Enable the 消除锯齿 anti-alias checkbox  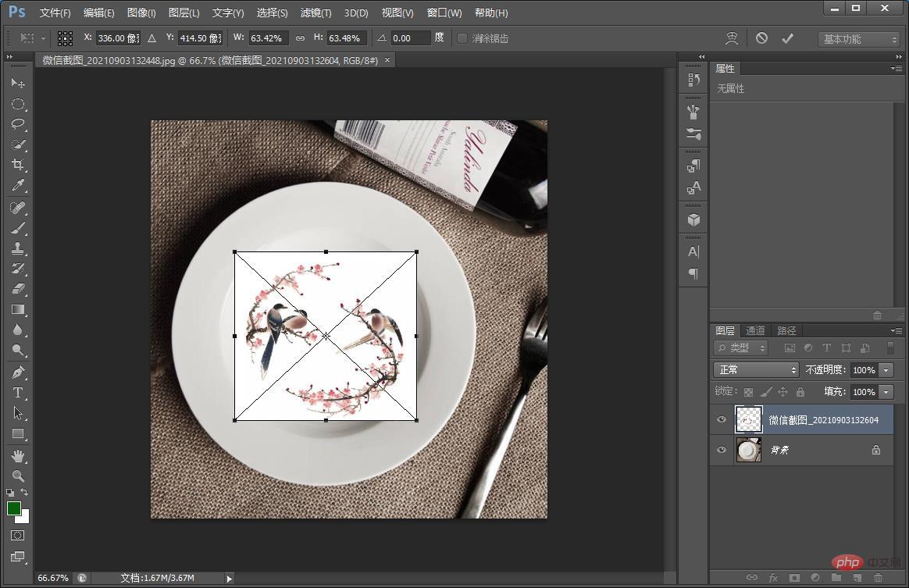point(462,38)
